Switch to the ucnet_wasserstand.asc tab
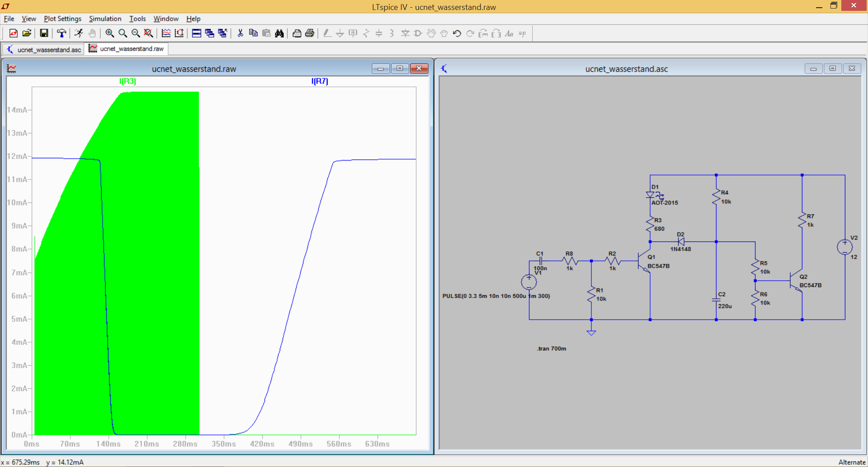 (44, 49)
